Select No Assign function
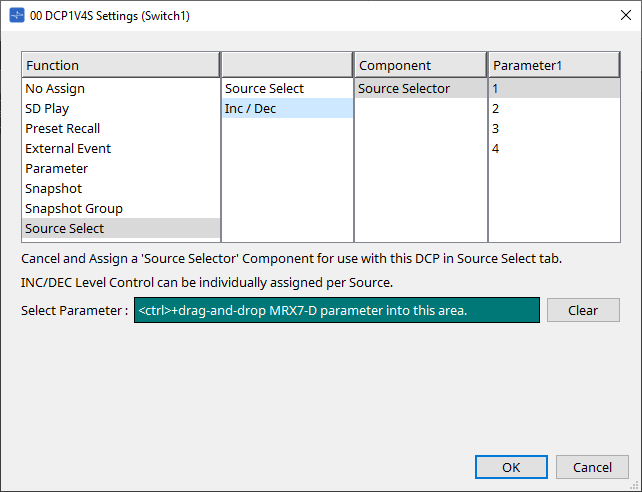The image size is (642, 492). (121, 88)
